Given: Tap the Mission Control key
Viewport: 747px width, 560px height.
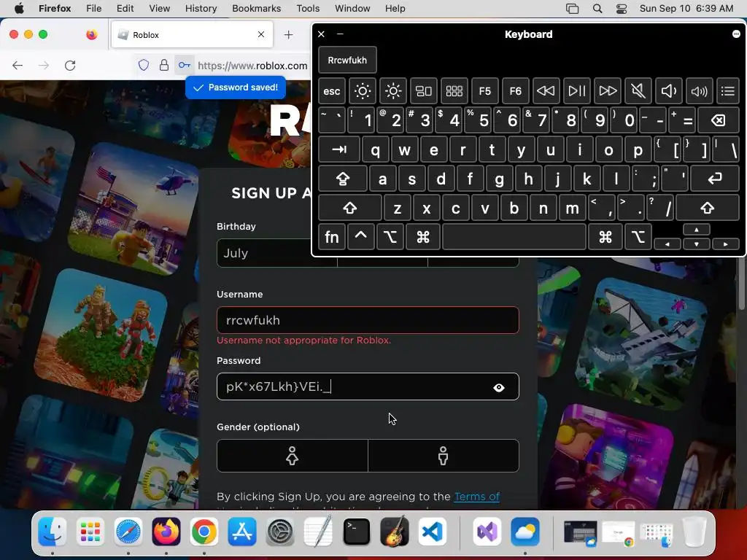Looking at the screenshot, I should [x=424, y=91].
